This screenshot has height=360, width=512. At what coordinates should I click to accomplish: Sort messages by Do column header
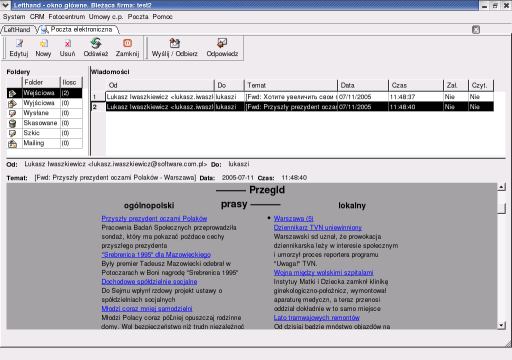point(229,85)
